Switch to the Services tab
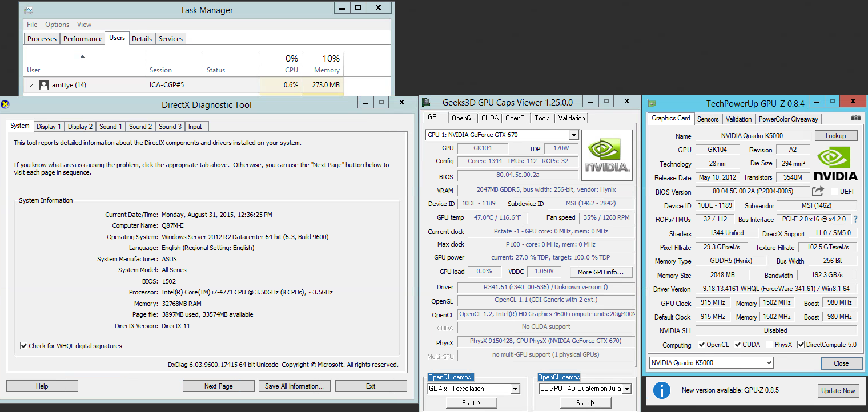 171,39
